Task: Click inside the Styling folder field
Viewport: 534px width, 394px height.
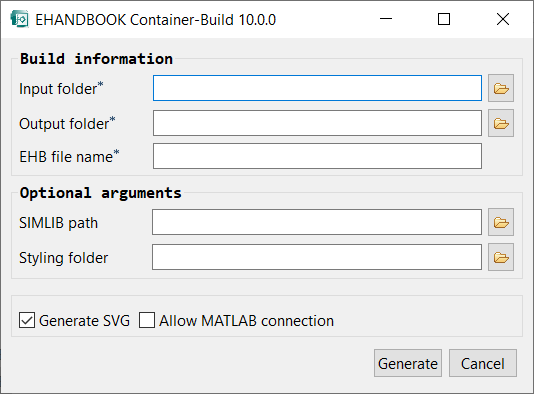Action: tap(317, 257)
